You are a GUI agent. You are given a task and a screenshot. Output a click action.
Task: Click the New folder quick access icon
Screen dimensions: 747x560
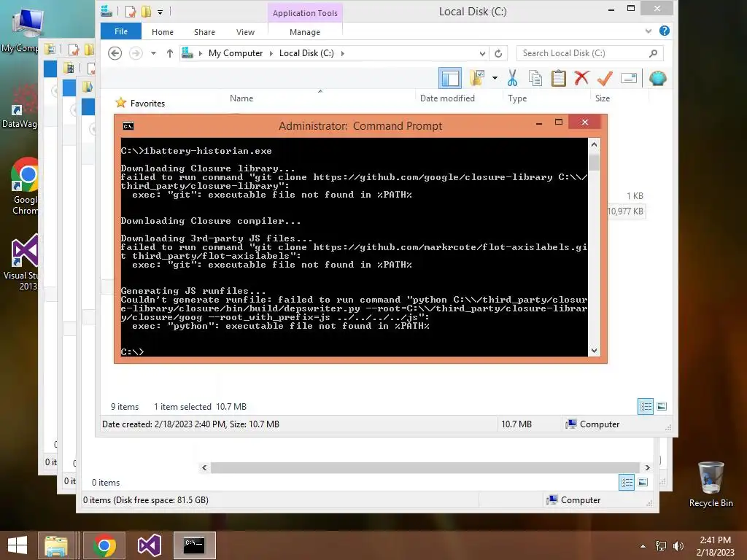pos(146,12)
